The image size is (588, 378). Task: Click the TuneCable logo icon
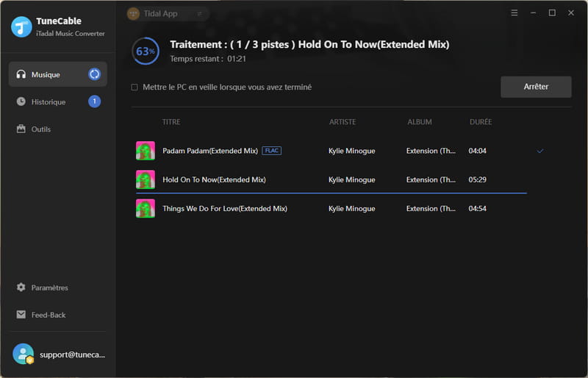pyautogui.click(x=21, y=26)
